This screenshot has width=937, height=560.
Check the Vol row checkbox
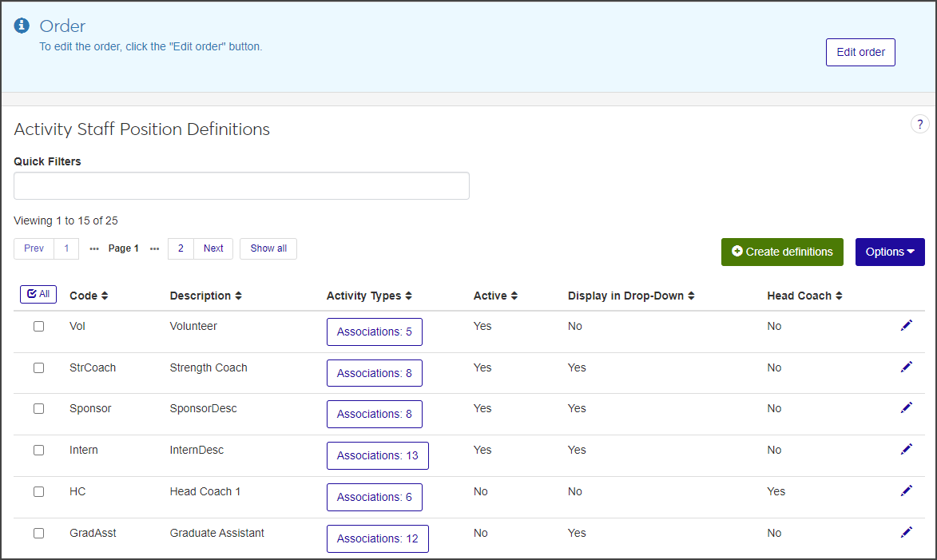(x=38, y=327)
